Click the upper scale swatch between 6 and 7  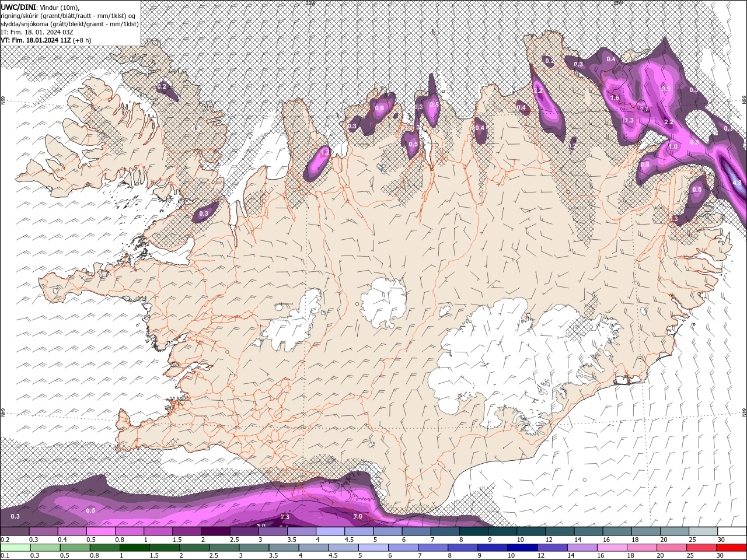click(416, 531)
